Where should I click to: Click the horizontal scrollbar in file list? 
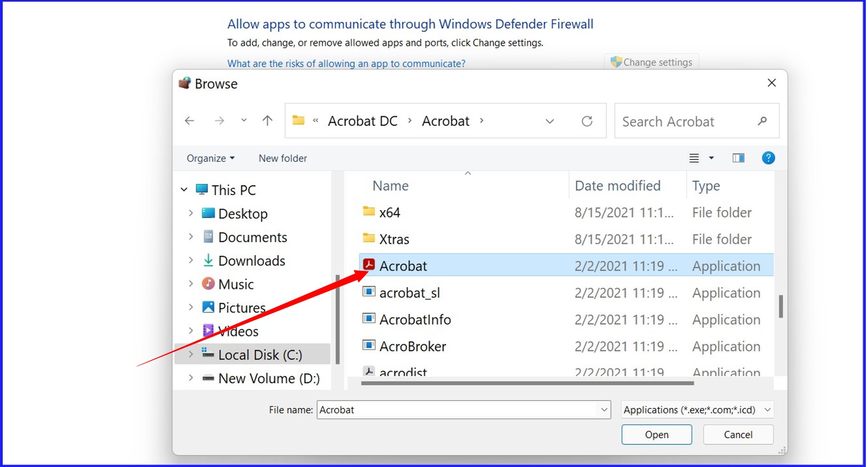tap(528, 383)
